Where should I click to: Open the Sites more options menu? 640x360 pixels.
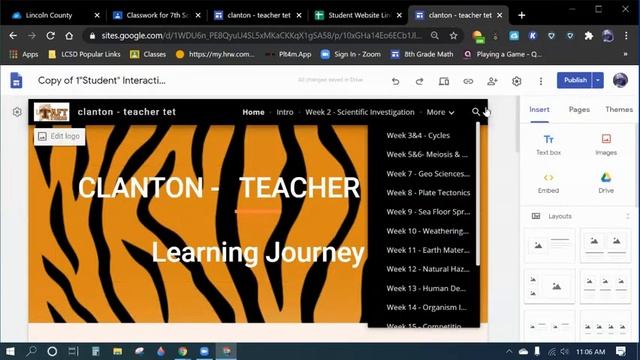(541, 81)
